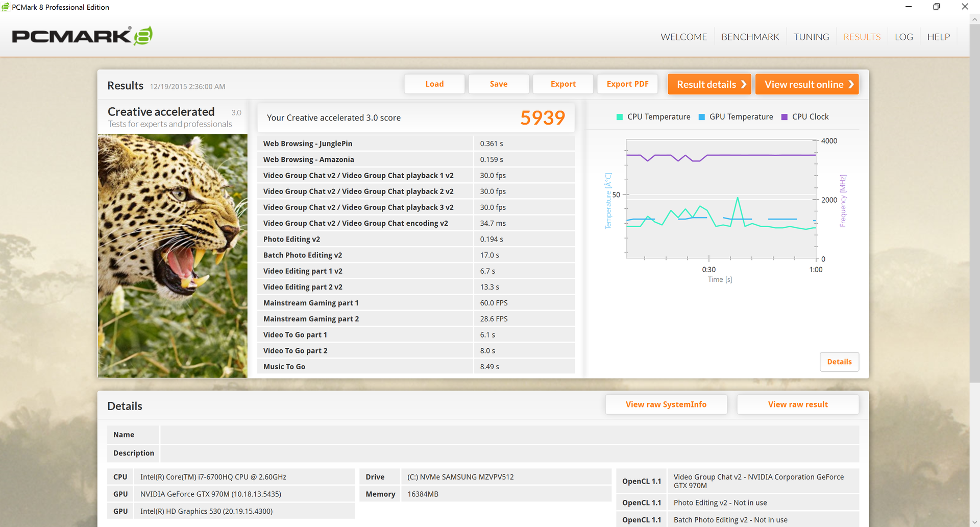980x527 pixels.
Task: Click the results date 12/19/2015 2:36:00 AM
Action: [187, 87]
